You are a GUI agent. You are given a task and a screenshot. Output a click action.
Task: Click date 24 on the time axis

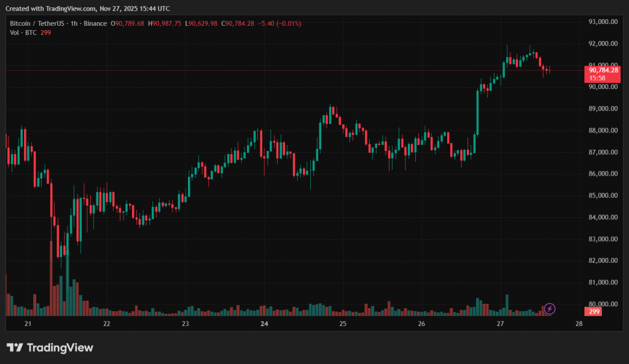(x=264, y=323)
